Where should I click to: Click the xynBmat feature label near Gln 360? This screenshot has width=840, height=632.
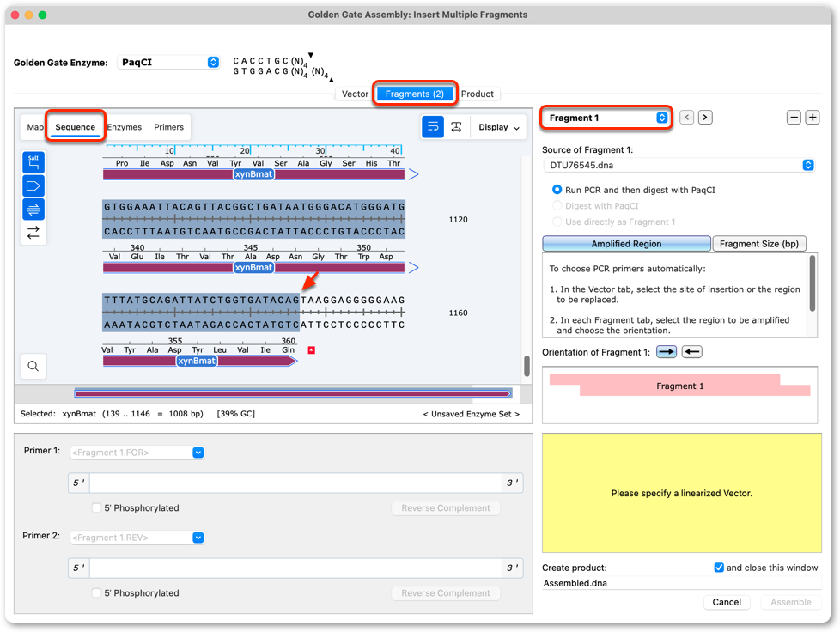pos(197,361)
